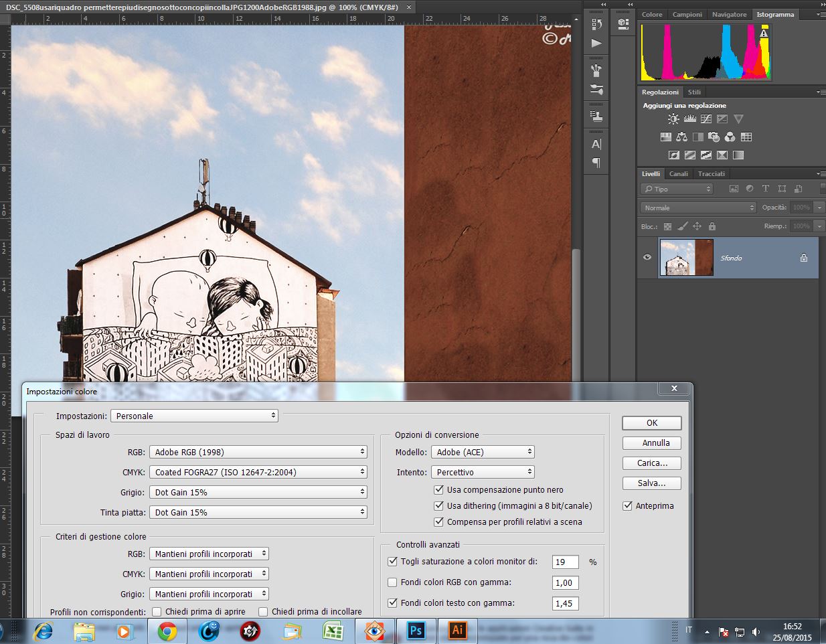Toggle Fondi colori testo con gamma checkbox
826x644 pixels.
[393, 603]
